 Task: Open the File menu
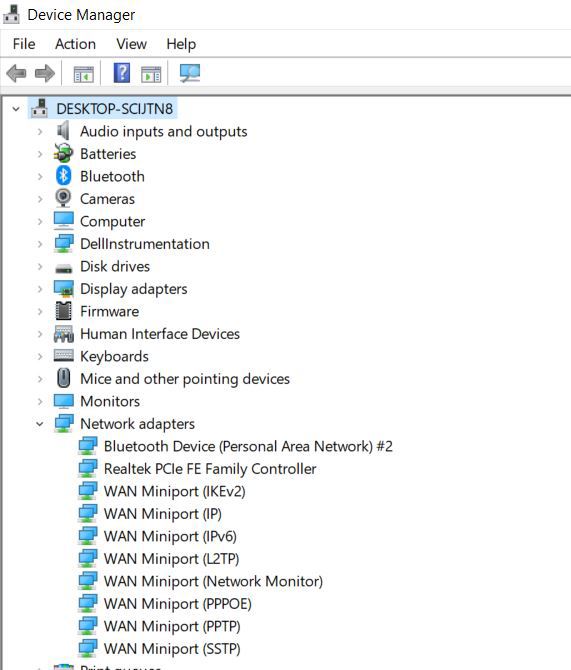[x=24, y=44]
